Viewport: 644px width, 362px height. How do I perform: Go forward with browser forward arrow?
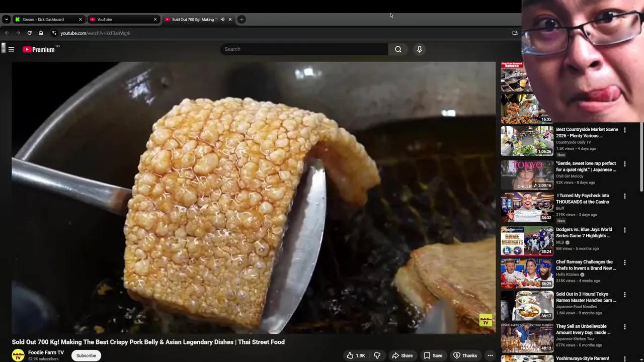click(x=18, y=33)
